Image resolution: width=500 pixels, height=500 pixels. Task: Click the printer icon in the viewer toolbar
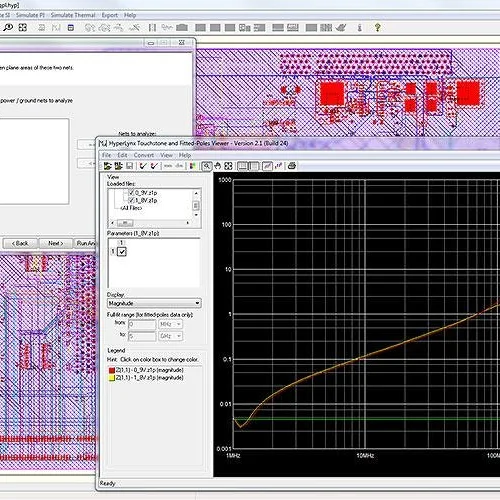click(292, 166)
